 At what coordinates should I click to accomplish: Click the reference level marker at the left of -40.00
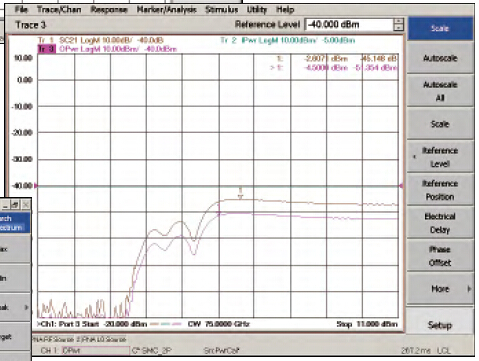click(36, 186)
